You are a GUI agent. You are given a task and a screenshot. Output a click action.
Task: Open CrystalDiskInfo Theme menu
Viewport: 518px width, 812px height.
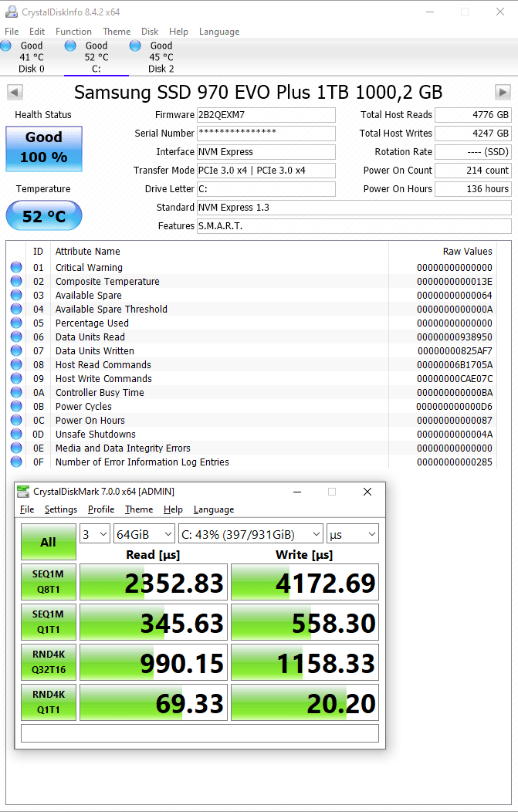pos(117,32)
